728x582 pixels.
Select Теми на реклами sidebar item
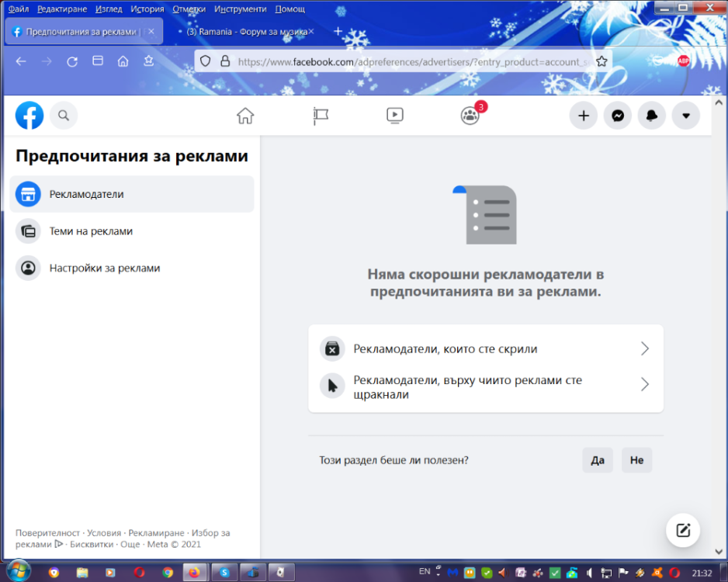pyautogui.click(x=132, y=231)
